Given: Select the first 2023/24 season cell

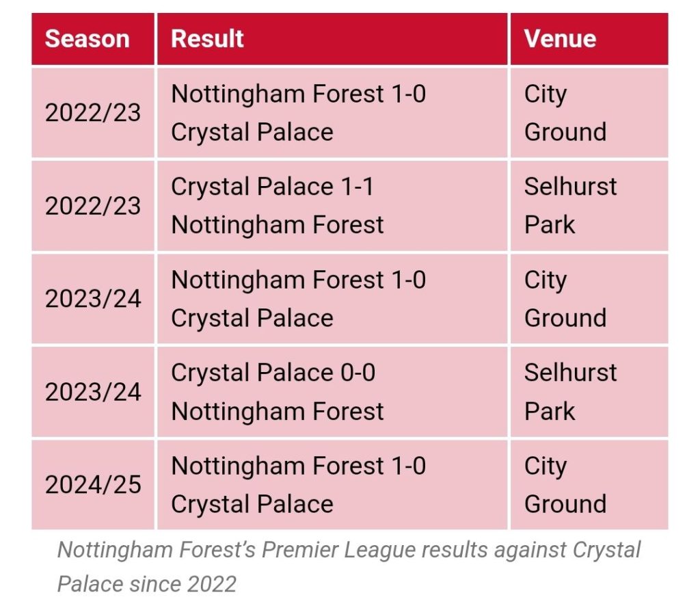Looking at the screenshot, I should tap(93, 299).
